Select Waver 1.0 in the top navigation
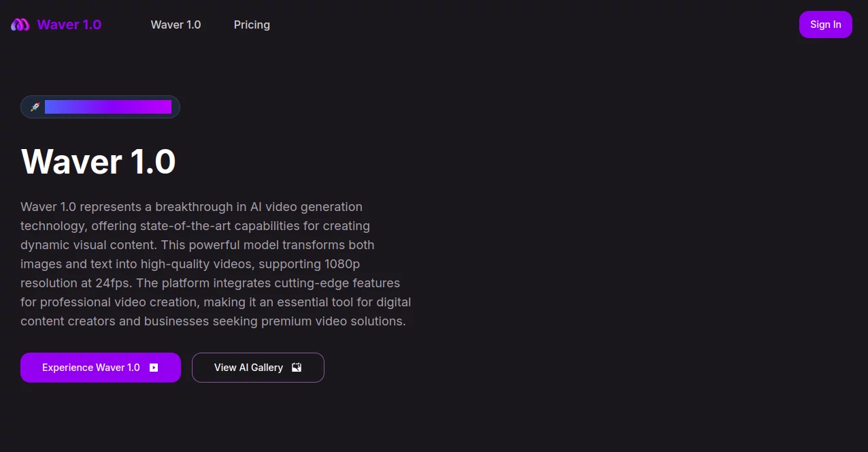The width and height of the screenshot is (868, 452). coord(176,25)
